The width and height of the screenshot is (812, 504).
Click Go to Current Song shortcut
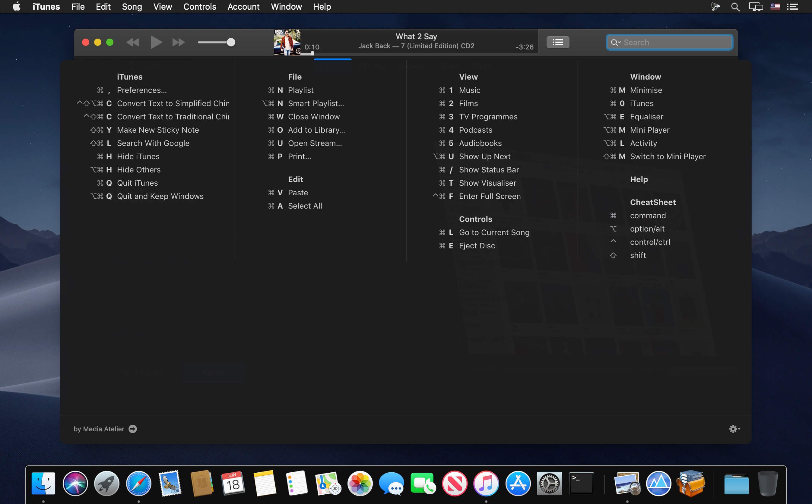(494, 232)
